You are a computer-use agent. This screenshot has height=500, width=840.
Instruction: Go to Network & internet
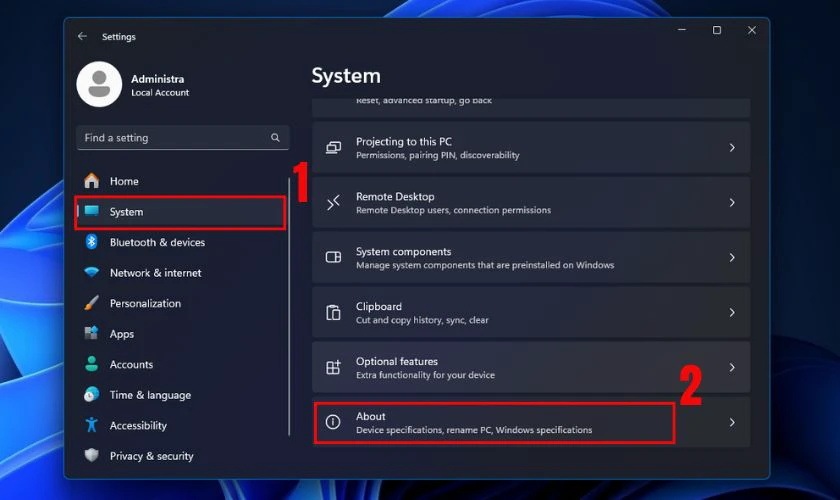click(x=181, y=273)
